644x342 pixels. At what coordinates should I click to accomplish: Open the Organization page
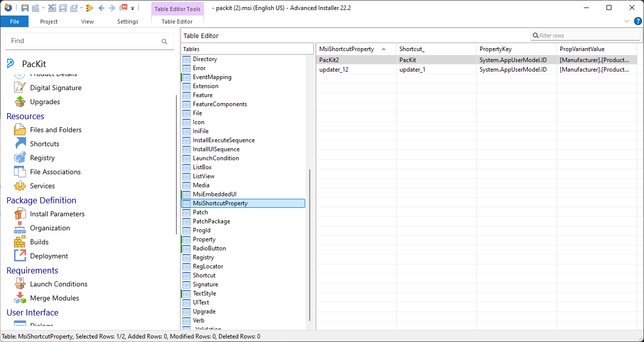pos(50,228)
